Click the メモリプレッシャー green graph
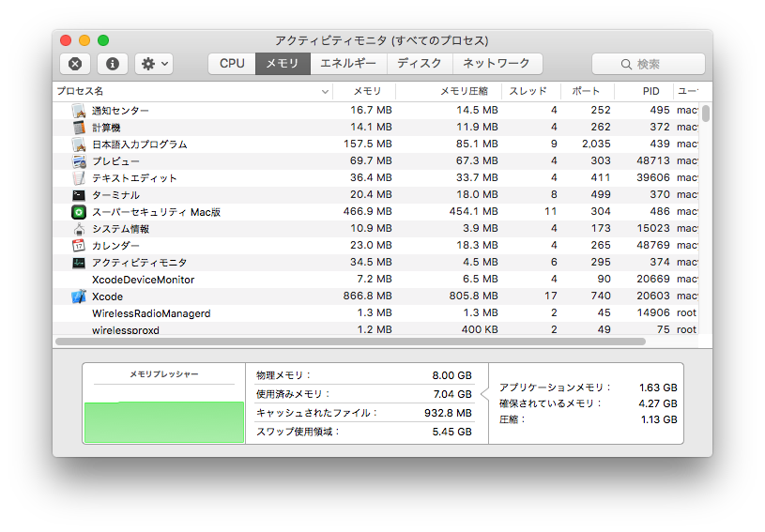 click(x=164, y=422)
